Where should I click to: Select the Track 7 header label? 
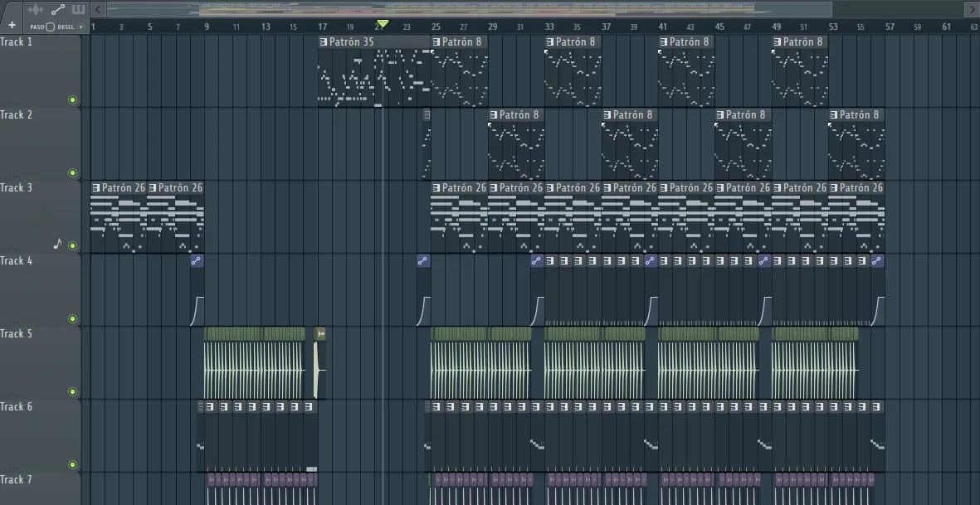(x=17, y=480)
